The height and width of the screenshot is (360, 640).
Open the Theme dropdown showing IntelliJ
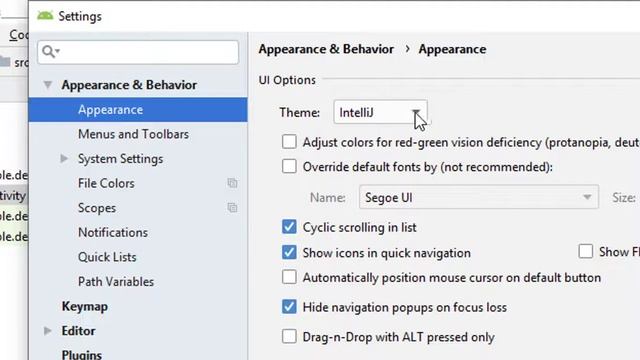pyautogui.click(x=380, y=112)
